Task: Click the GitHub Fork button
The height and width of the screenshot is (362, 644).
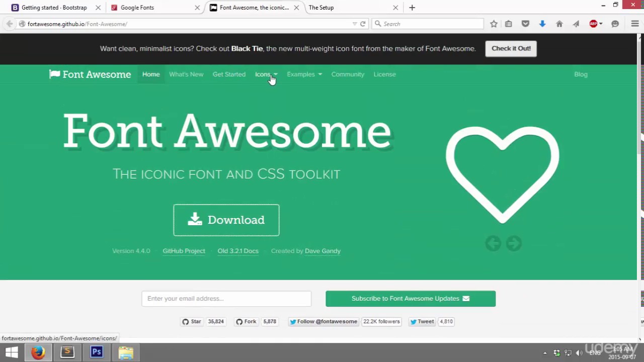Action: pos(247,322)
